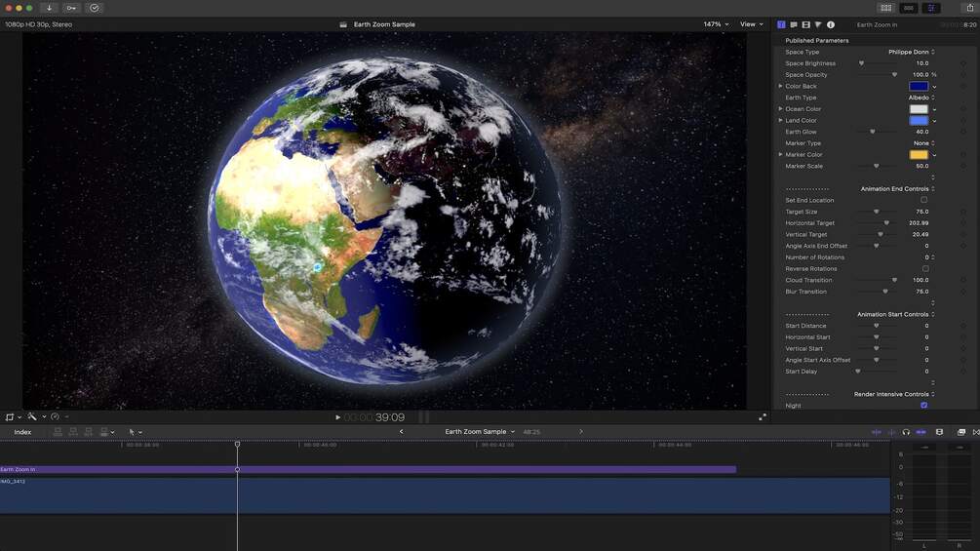The width and height of the screenshot is (980, 551).
Task: Click the Blur Transition slider handle
Action: [x=885, y=292]
